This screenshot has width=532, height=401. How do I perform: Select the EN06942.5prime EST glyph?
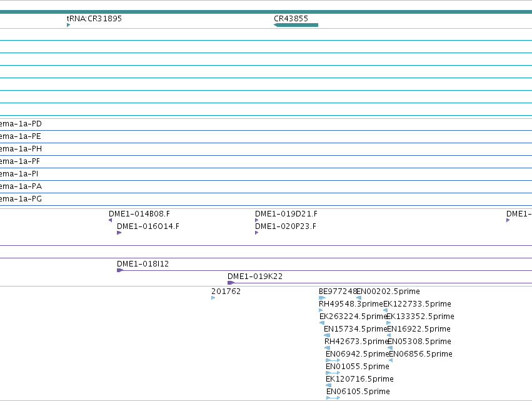(x=333, y=360)
